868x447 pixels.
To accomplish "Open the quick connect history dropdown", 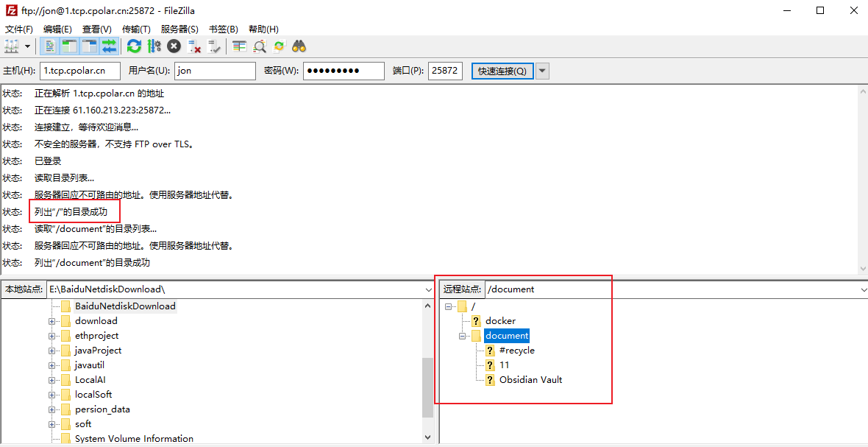I will click(x=543, y=71).
